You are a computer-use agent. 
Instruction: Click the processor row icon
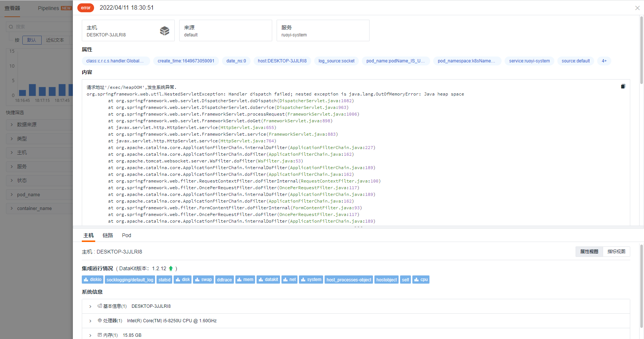100,320
